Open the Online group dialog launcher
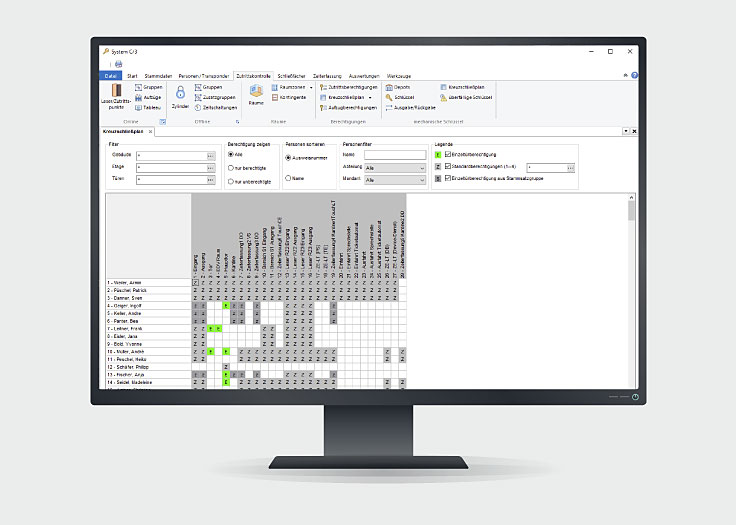The image size is (736, 525). coord(162,122)
